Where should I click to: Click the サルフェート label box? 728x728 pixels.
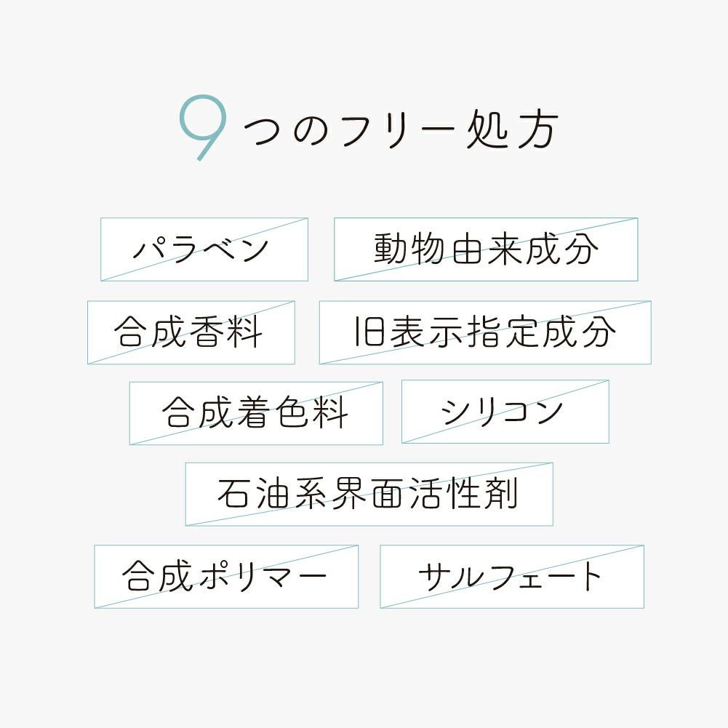[x=511, y=577]
